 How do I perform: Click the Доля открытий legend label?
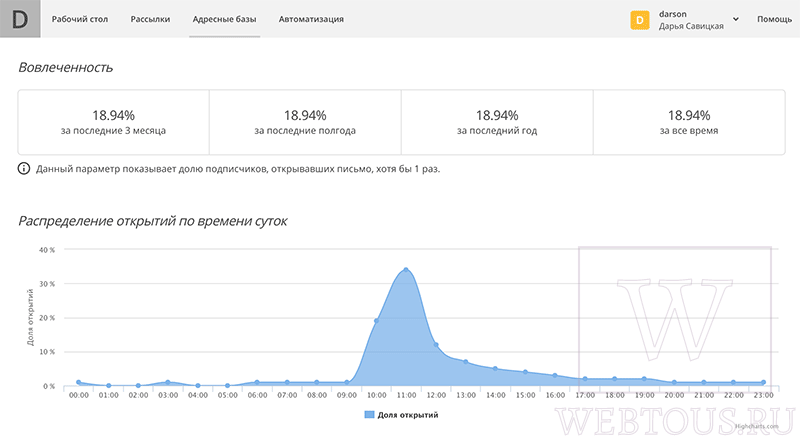(x=408, y=415)
